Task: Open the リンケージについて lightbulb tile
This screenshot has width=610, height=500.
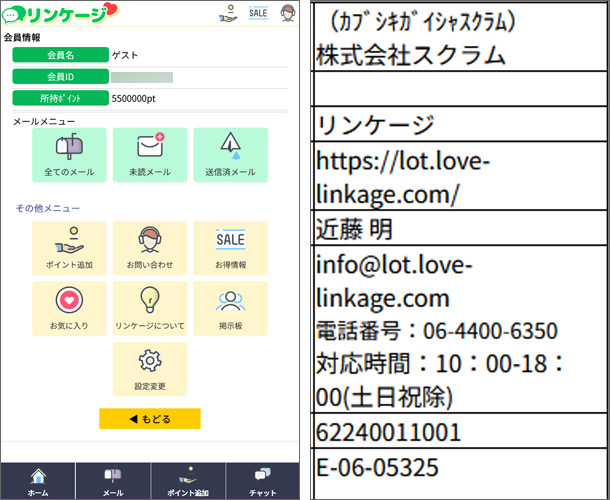Action: [150, 309]
